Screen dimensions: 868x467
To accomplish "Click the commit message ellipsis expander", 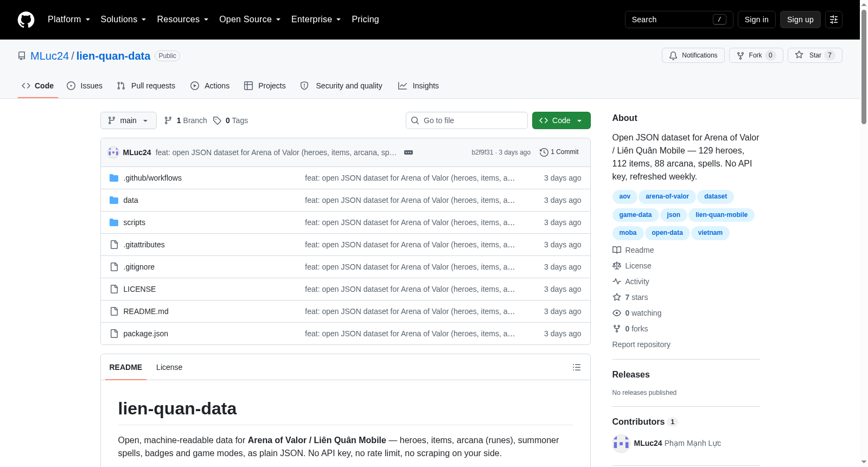I will point(409,152).
